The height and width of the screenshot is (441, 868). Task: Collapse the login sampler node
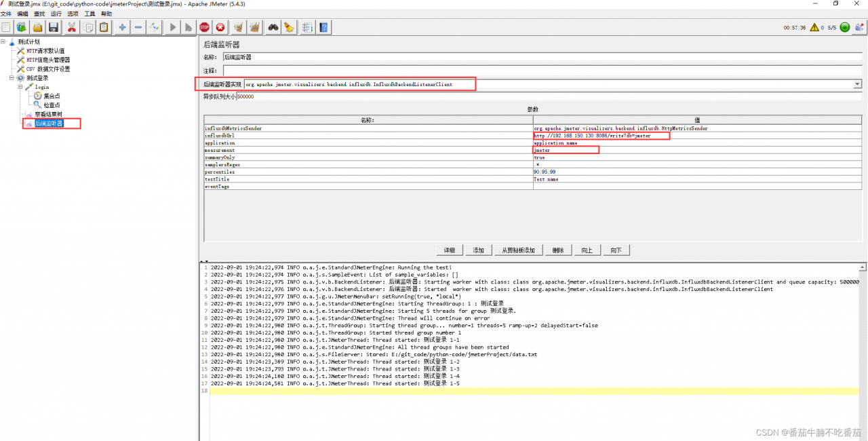(20, 87)
